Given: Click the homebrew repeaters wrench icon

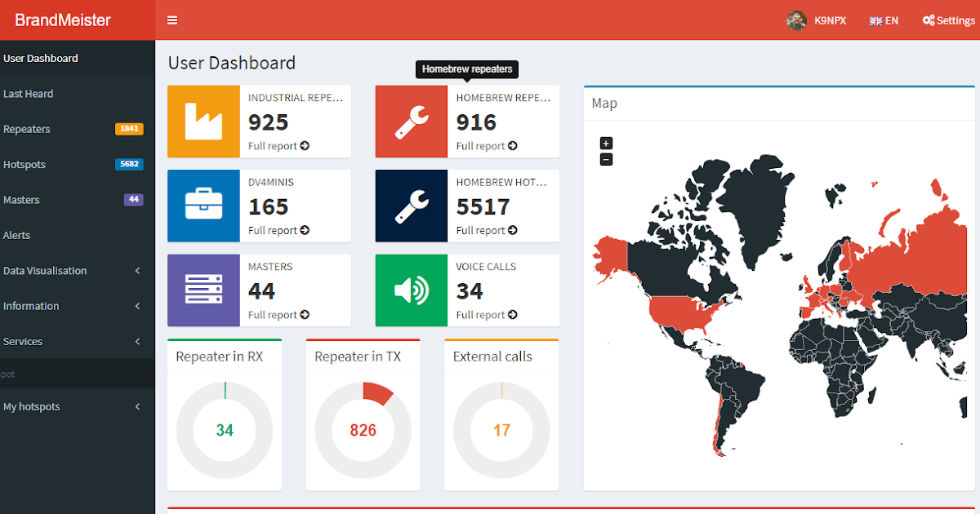Looking at the screenshot, I should click(411, 121).
